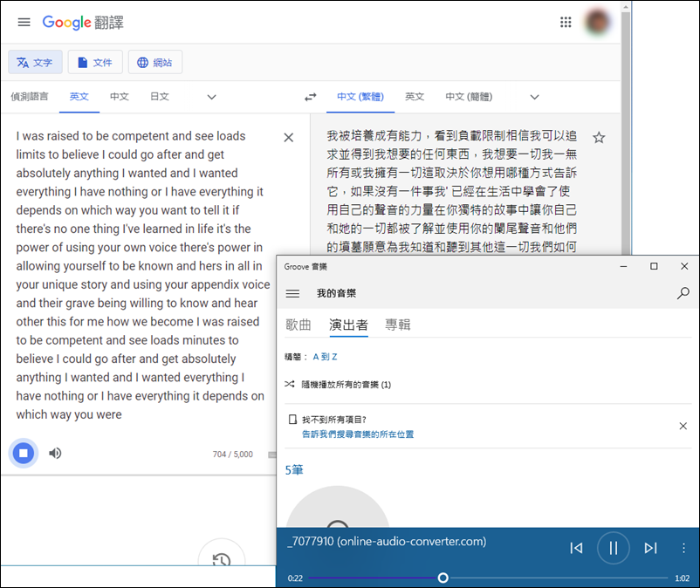Image resolution: width=700 pixels, height=588 pixels.
Task: Select 文字 text translation mode
Action: [35, 63]
